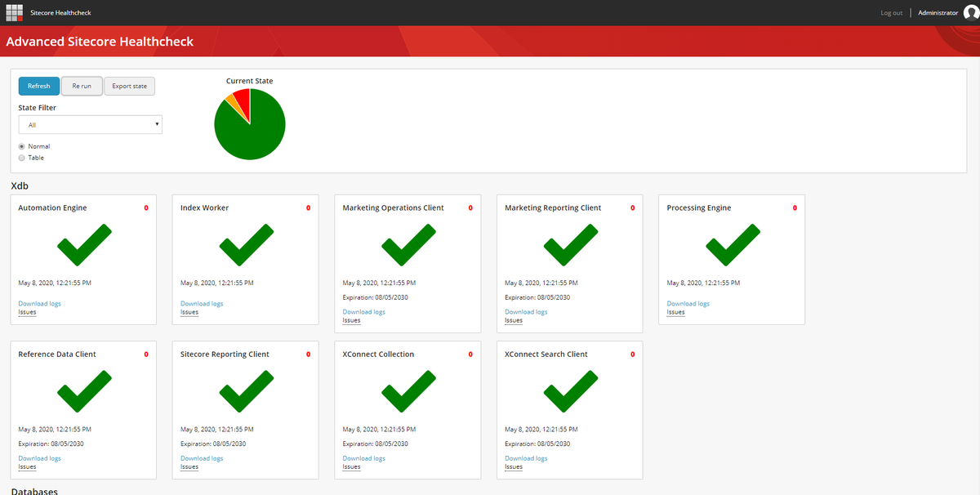Open Issues for XConnect Search Client
The height and width of the screenshot is (495, 980).
(x=514, y=466)
